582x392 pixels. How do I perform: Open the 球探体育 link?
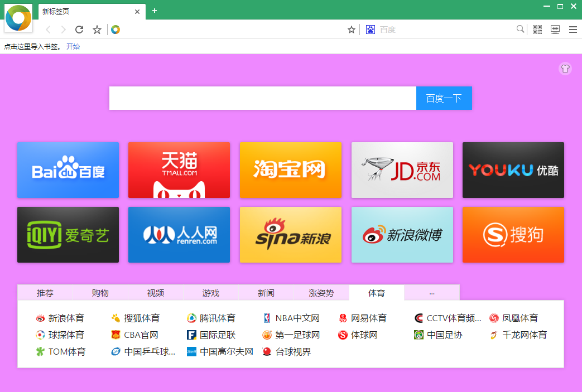[60, 335]
